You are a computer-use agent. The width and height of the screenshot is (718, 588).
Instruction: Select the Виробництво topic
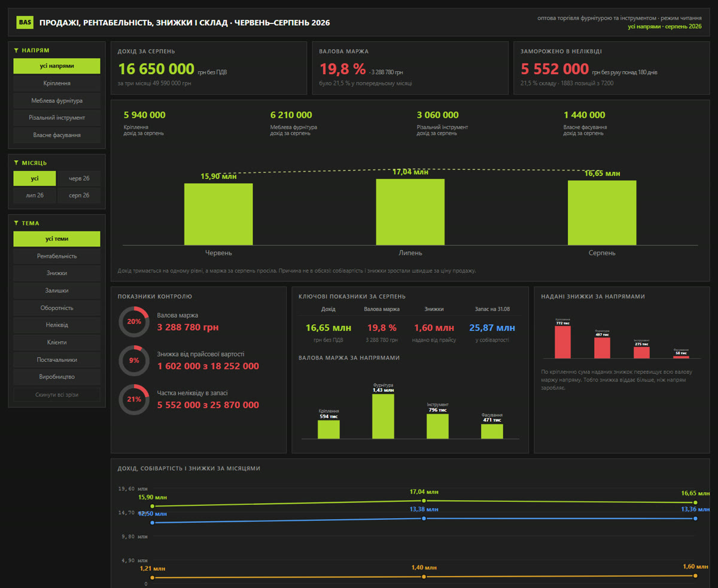(x=57, y=377)
